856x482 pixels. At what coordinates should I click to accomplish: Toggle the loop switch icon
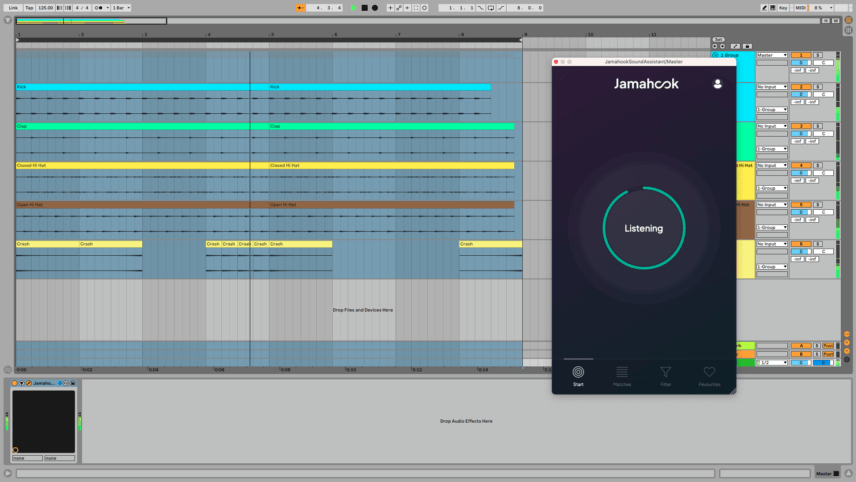[491, 8]
